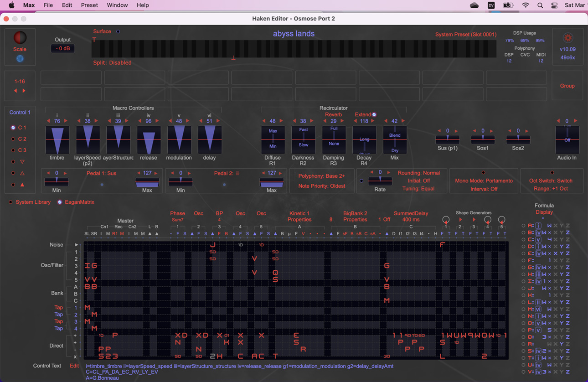The width and height of the screenshot is (588, 382).
Task: Increase macro i timbre value arrow
Action: [66, 121]
